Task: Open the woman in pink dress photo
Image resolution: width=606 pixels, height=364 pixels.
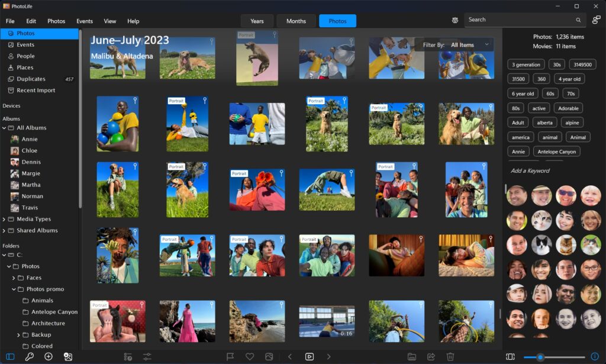Action: point(188,321)
